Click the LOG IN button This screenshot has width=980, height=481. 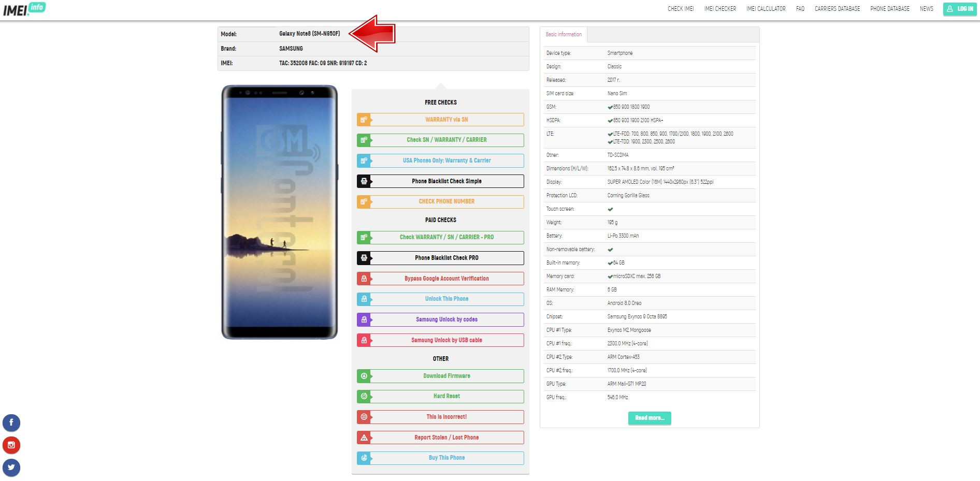point(960,9)
